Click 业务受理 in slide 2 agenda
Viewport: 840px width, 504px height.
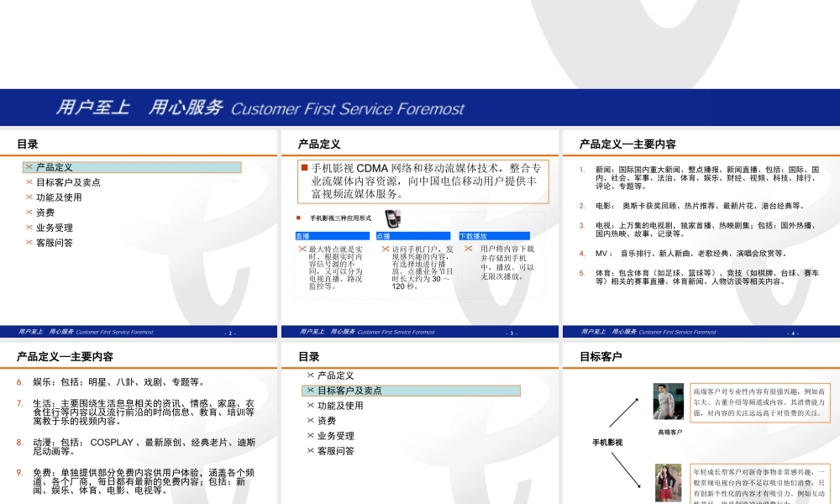coord(54,228)
